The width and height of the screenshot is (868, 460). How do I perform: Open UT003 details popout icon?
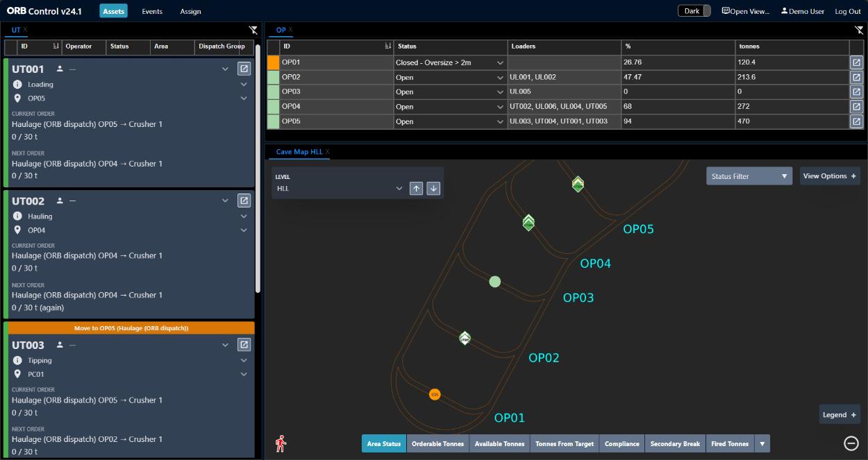(244, 345)
